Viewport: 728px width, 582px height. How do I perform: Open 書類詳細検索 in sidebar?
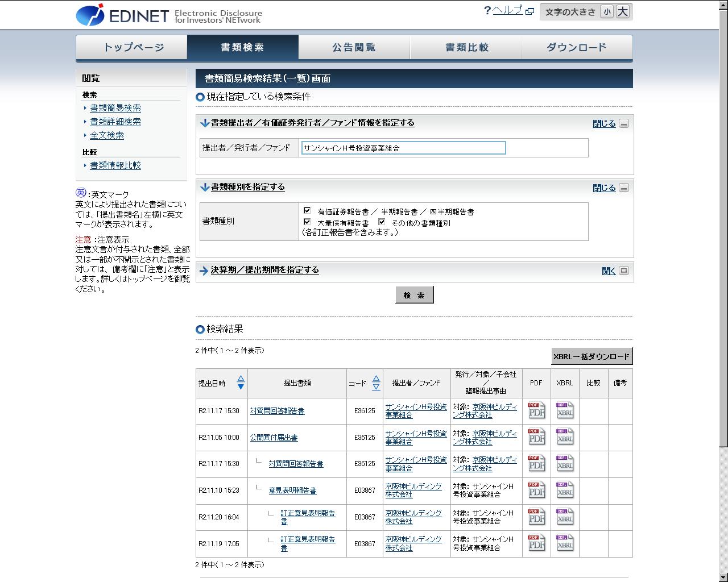[x=115, y=122]
